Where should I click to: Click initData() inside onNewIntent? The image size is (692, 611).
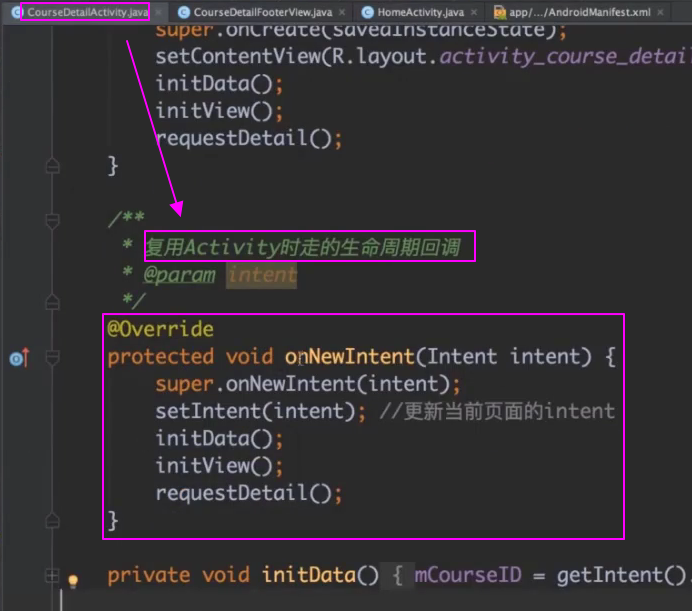point(219,439)
